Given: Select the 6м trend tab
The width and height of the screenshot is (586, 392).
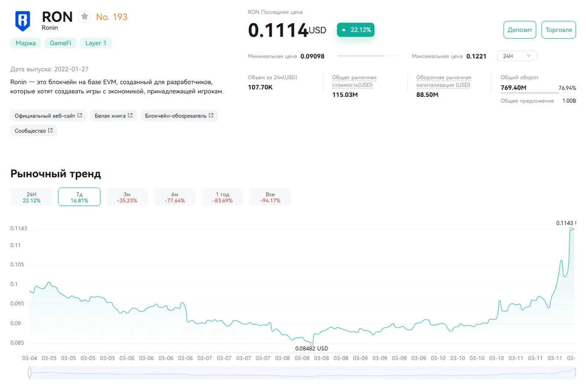Looking at the screenshot, I should [175, 197].
